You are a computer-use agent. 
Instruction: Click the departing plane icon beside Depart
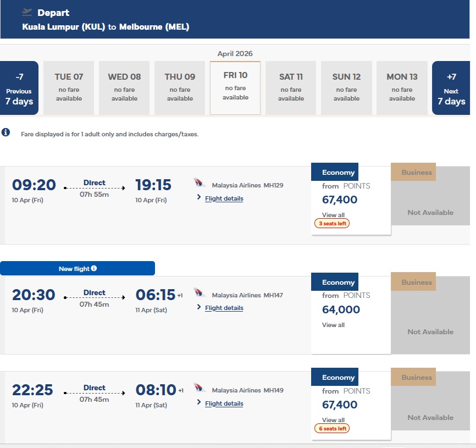coord(27,12)
